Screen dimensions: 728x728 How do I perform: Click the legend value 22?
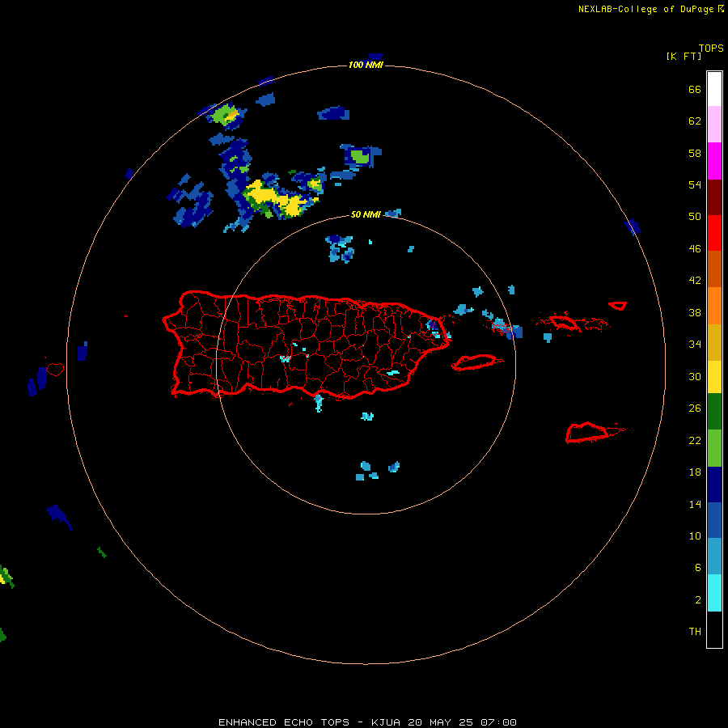point(695,441)
